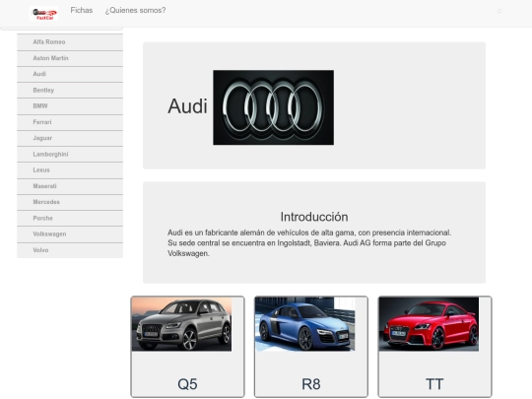The width and height of the screenshot is (532, 399).
Task: Click the R8 model title
Action: [311, 384]
